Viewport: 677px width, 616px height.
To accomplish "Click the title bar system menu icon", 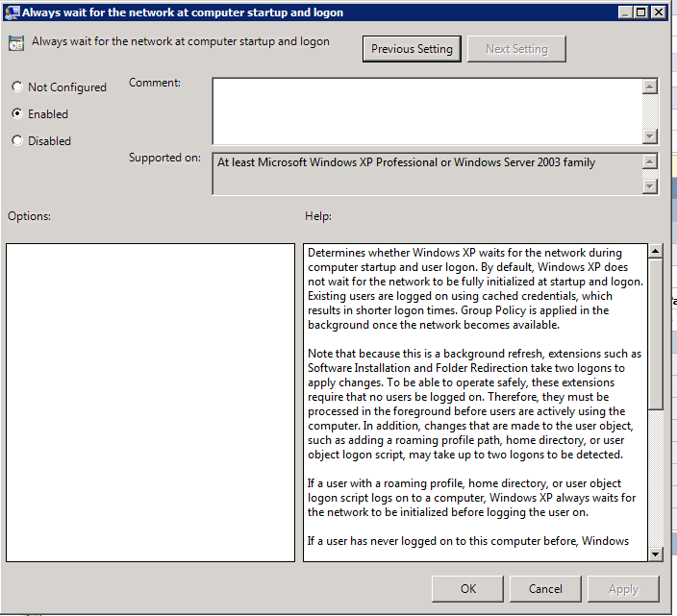I will 11,12.
